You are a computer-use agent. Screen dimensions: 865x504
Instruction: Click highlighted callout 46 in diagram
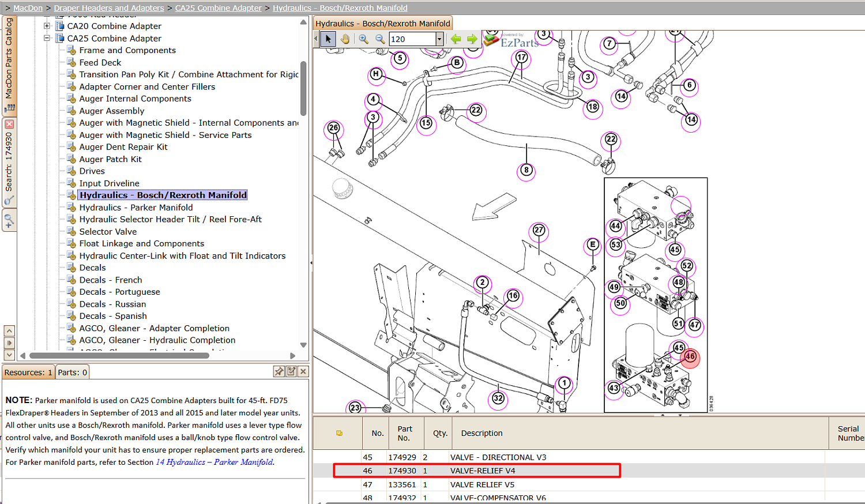[x=690, y=357]
